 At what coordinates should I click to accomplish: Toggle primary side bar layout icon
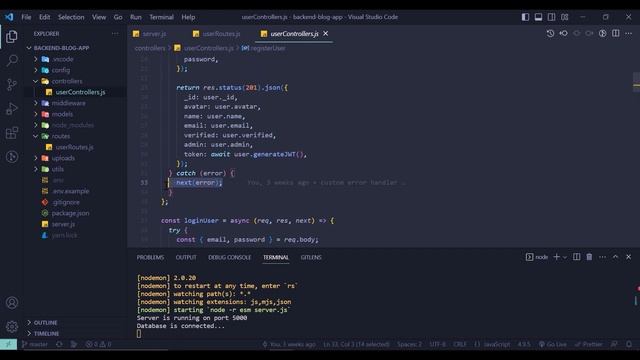coord(525,17)
